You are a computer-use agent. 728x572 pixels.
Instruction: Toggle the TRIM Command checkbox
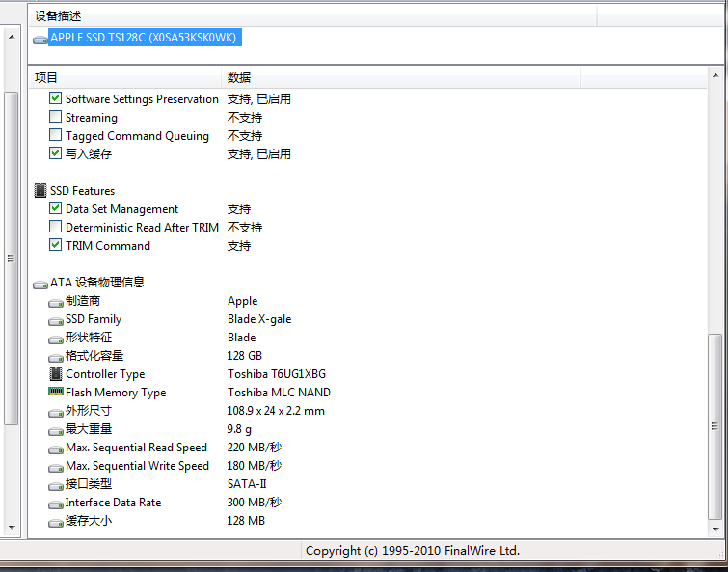coord(55,245)
